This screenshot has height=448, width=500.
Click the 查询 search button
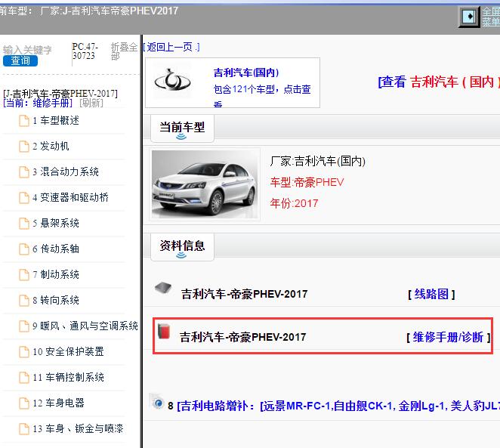pos(20,60)
